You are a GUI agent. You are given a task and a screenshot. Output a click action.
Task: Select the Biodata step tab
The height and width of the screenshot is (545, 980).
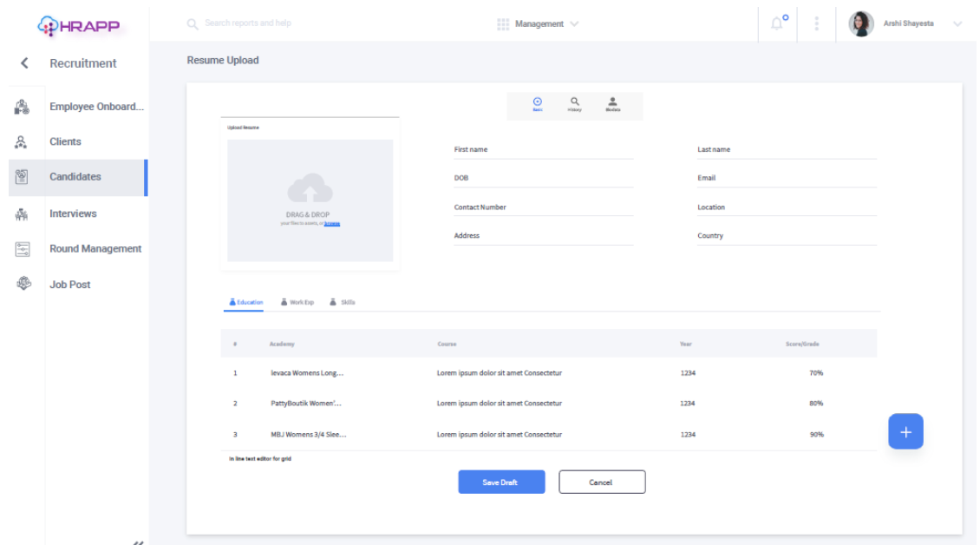612,104
